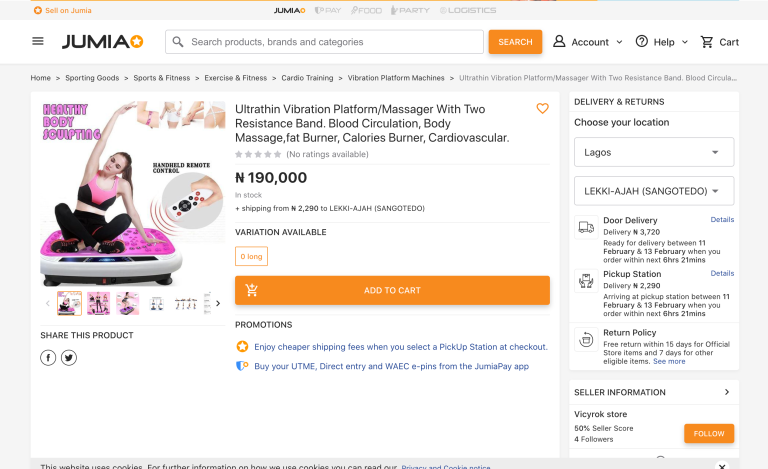Expand the Account dropdown menu
Image resolution: width=768 pixels, height=469 pixels.
[588, 42]
